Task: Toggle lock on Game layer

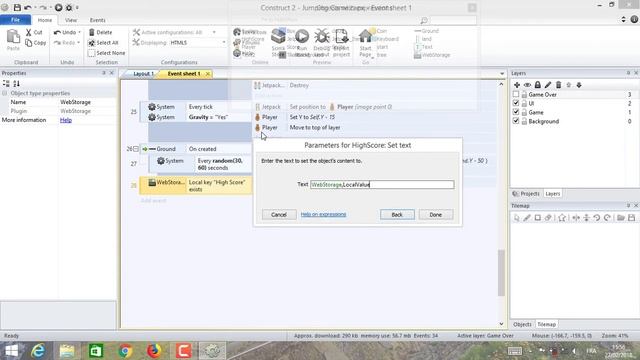Action: (524, 112)
